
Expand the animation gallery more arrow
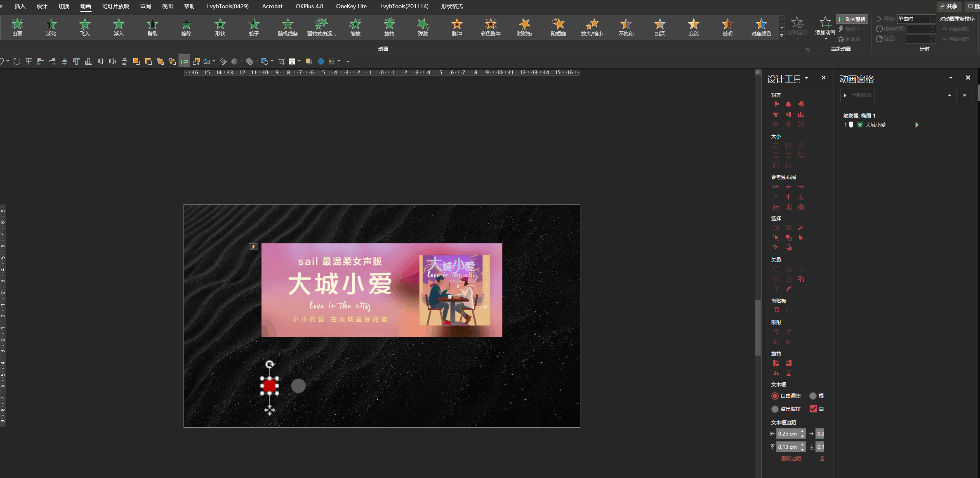coord(782,36)
